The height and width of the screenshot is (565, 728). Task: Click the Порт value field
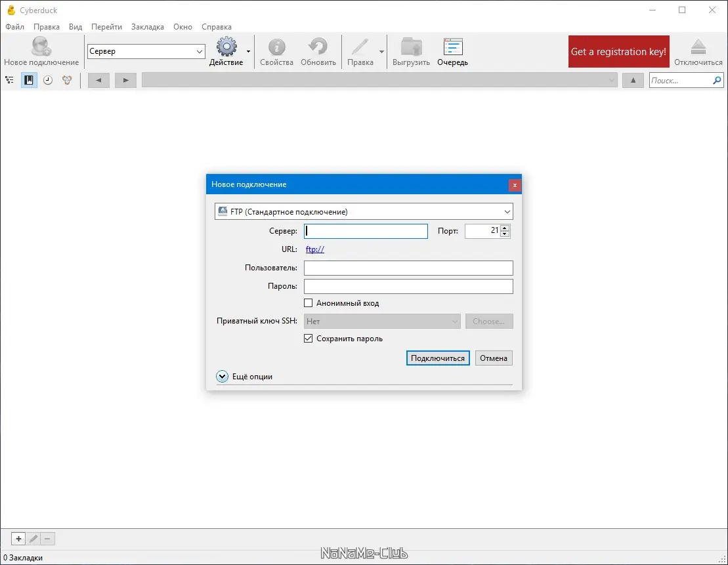482,231
